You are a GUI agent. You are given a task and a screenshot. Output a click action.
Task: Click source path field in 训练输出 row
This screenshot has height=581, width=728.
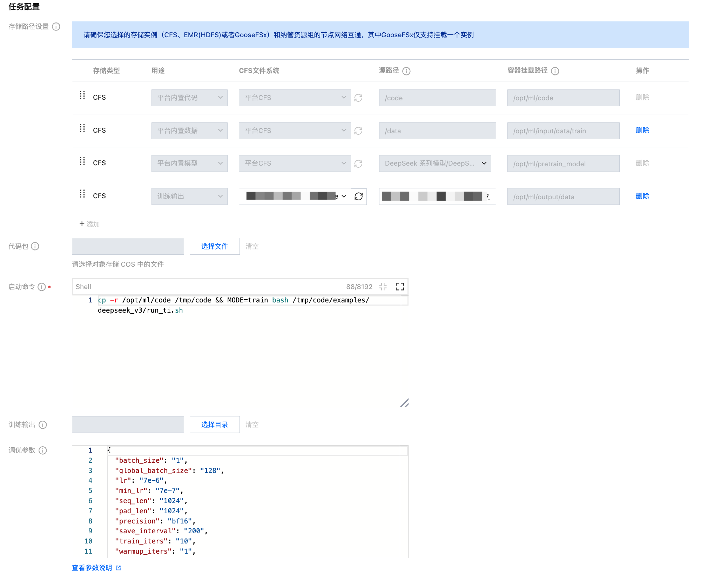point(438,196)
